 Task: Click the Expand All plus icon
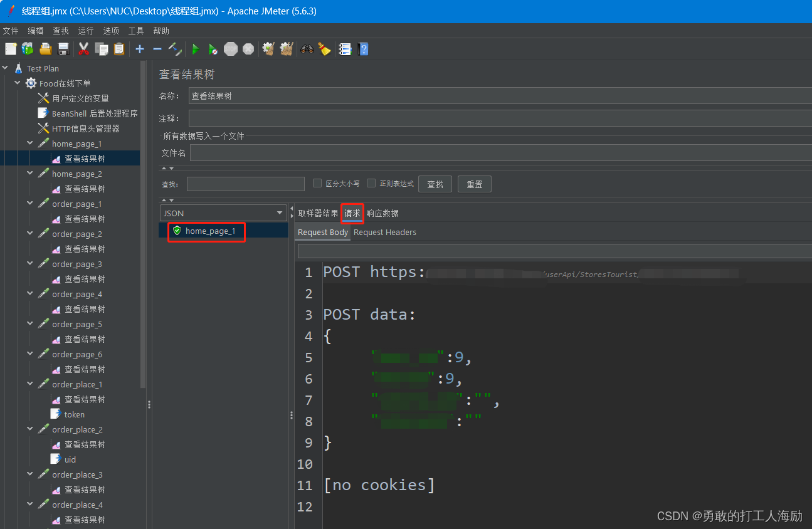click(139, 49)
